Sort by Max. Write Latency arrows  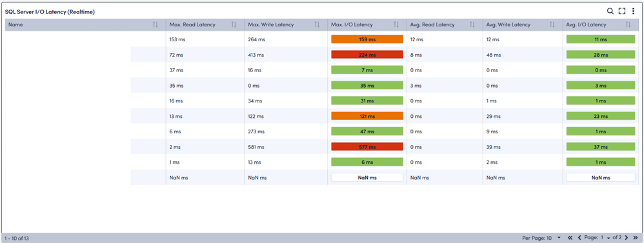point(317,24)
